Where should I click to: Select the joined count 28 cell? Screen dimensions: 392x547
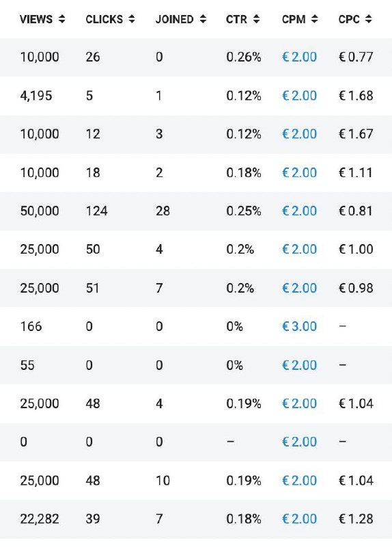tap(163, 211)
